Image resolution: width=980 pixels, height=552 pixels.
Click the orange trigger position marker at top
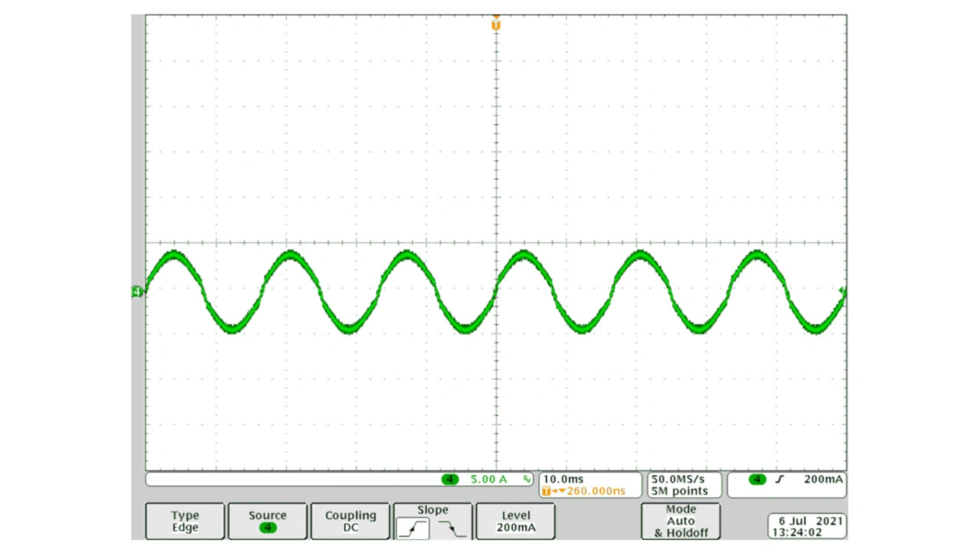click(x=496, y=24)
